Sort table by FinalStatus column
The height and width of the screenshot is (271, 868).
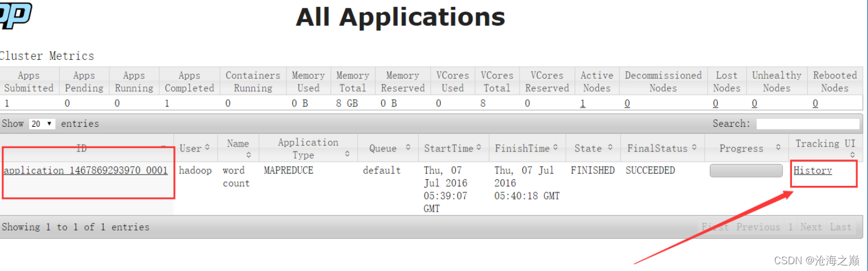click(x=663, y=148)
